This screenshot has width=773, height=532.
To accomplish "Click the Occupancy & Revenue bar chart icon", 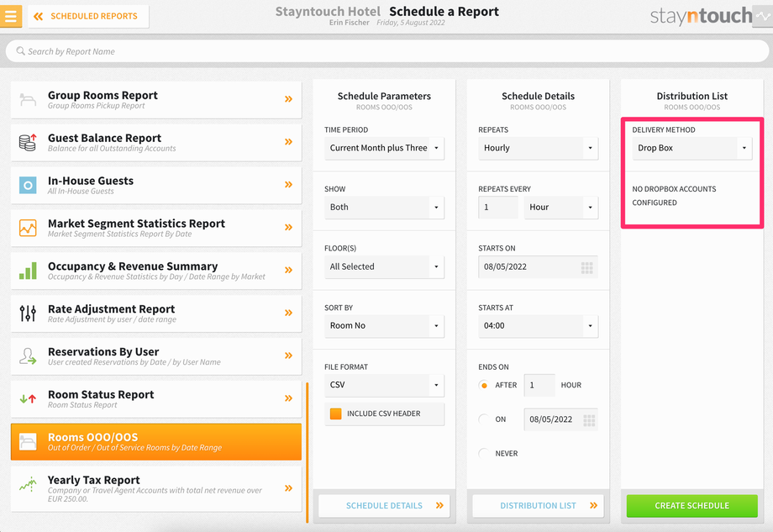I will pyautogui.click(x=28, y=271).
